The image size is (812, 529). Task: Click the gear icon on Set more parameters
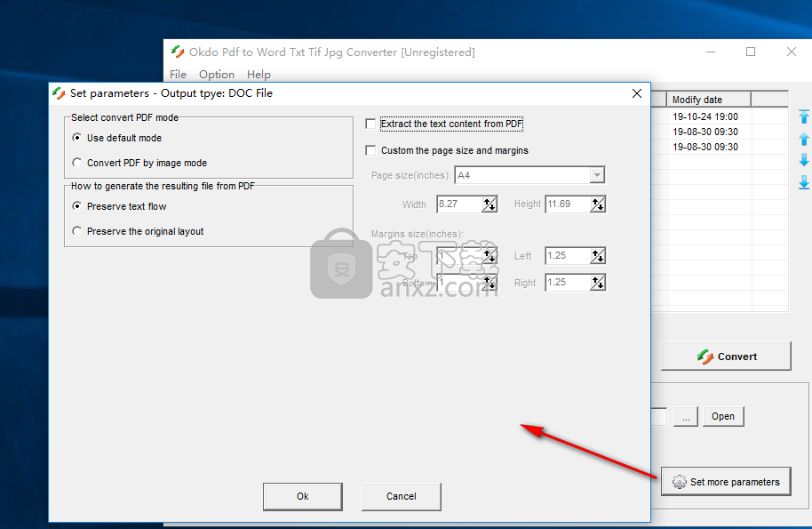(x=680, y=482)
